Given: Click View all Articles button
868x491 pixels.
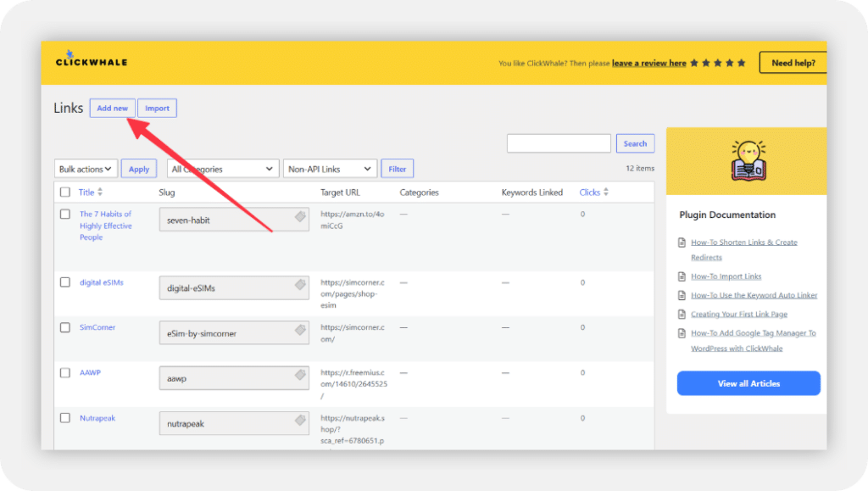Looking at the screenshot, I should pyautogui.click(x=748, y=383).
